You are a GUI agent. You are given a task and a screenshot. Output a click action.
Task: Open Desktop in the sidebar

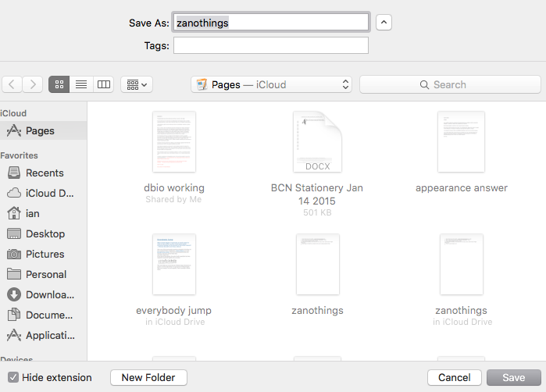[43, 233]
